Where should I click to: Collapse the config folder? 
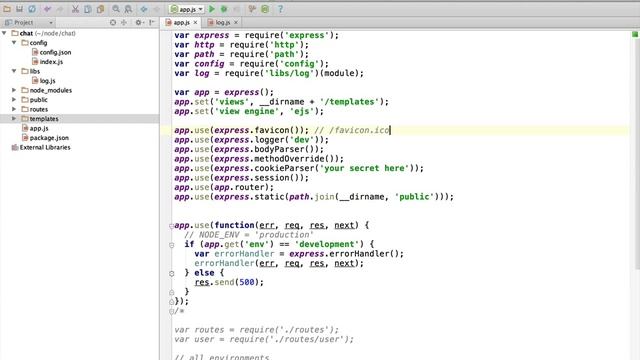pos(14,42)
